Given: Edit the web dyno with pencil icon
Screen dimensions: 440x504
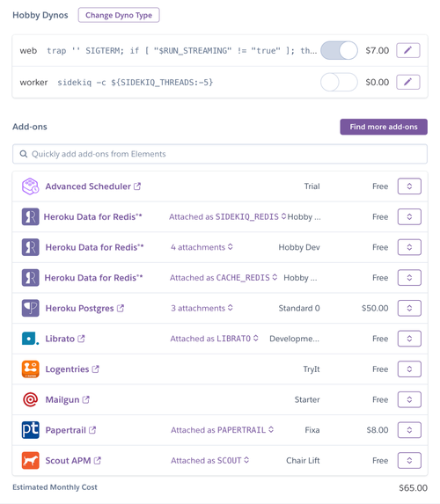Looking at the screenshot, I should (x=407, y=50).
